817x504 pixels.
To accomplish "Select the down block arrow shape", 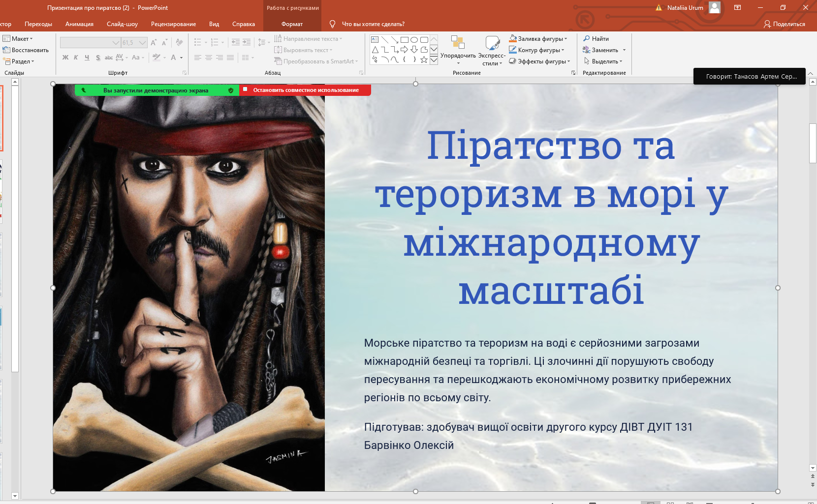I will click(x=414, y=50).
